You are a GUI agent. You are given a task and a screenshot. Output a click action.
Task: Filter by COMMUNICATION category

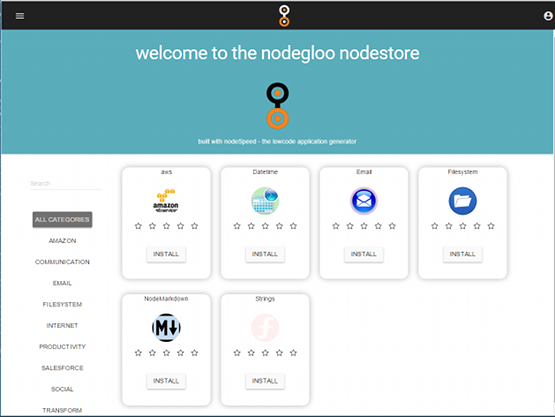point(62,262)
